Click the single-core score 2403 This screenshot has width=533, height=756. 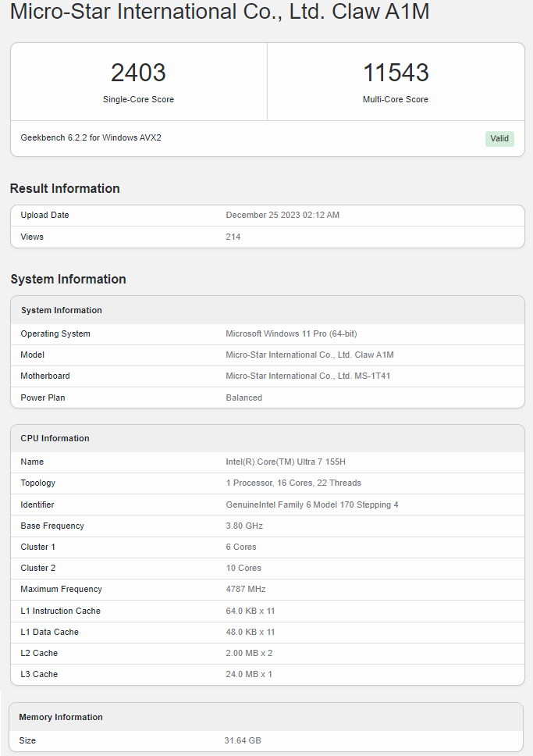138,73
